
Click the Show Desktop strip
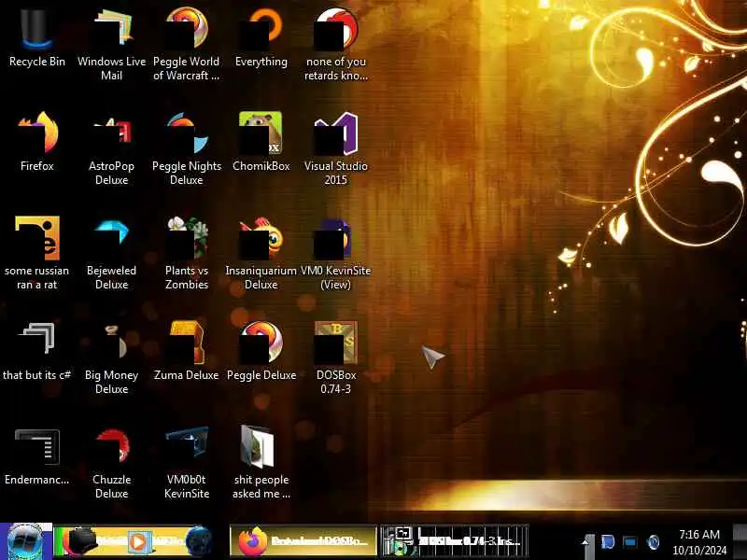click(x=740, y=541)
